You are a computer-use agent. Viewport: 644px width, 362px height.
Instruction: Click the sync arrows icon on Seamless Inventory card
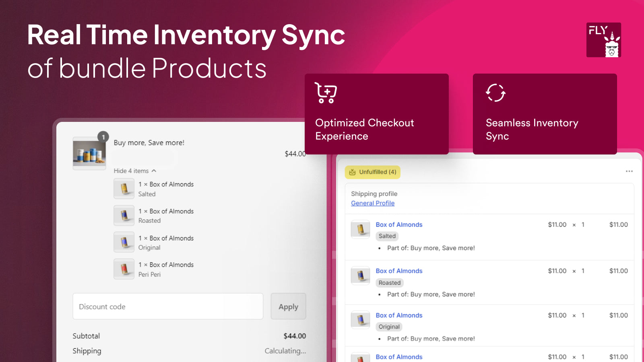[x=495, y=93]
